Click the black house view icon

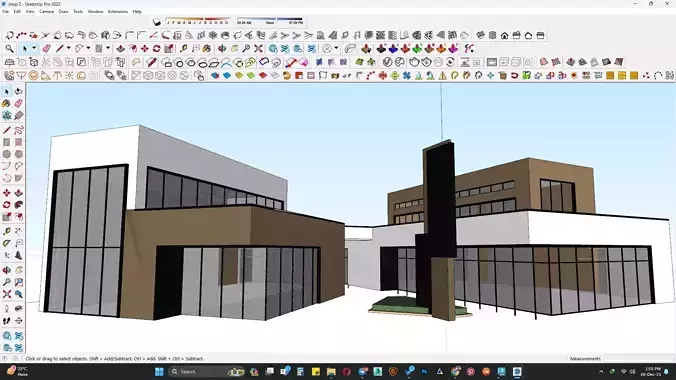click(x=504, y=35)
